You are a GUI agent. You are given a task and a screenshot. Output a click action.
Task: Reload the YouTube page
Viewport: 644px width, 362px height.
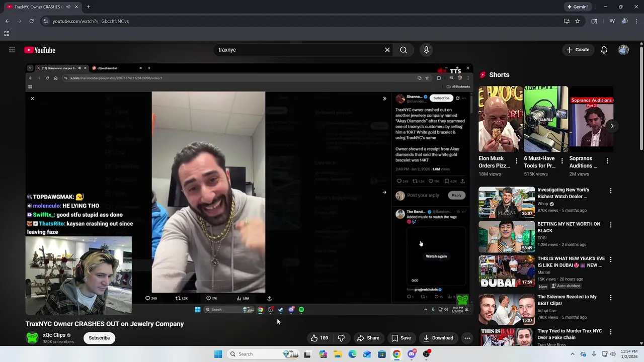(31, 21)
